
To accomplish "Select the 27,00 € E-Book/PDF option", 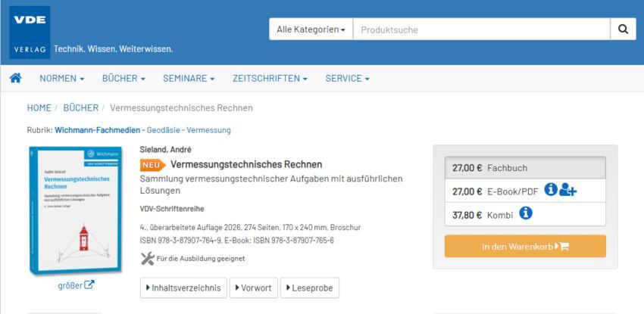I will (x=525, y=191).
